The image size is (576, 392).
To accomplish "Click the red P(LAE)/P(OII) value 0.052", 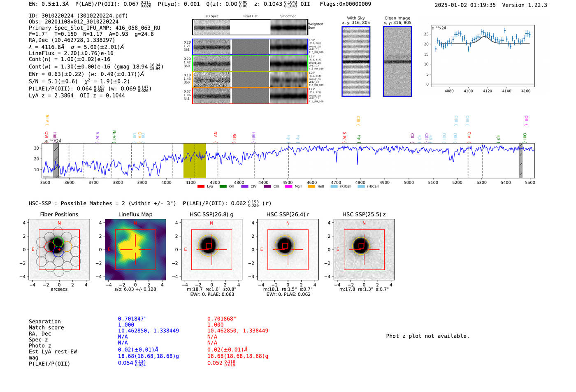I will click(x=221, y=363).
